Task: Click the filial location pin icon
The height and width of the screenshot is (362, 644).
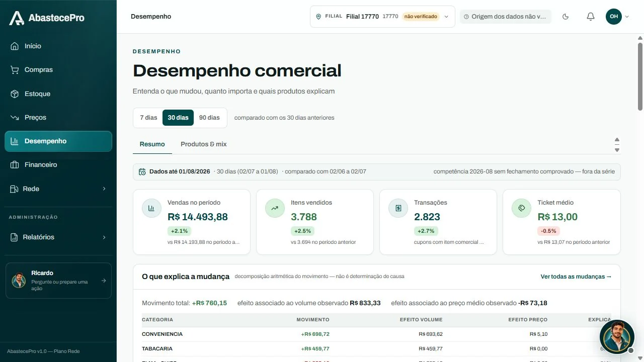Action: tap(318, 17)
